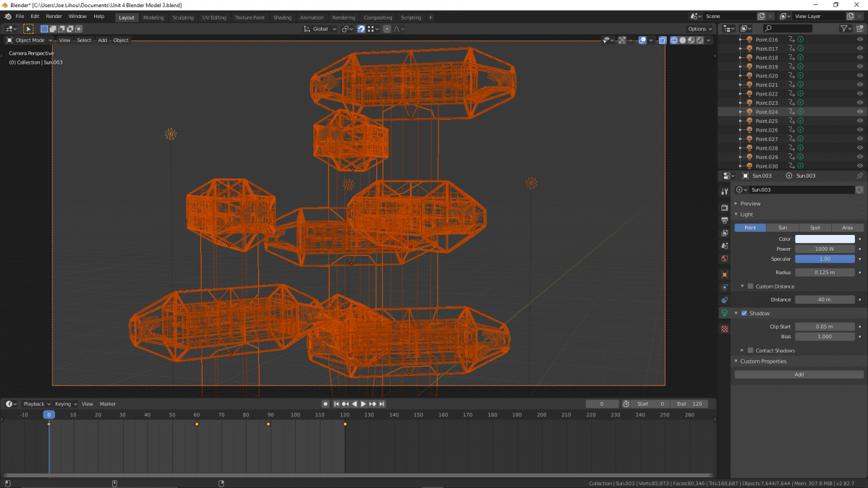This screenshot has height=488, width=868.
Task: Open the World Properties tab icon
Action: point(725,258)
